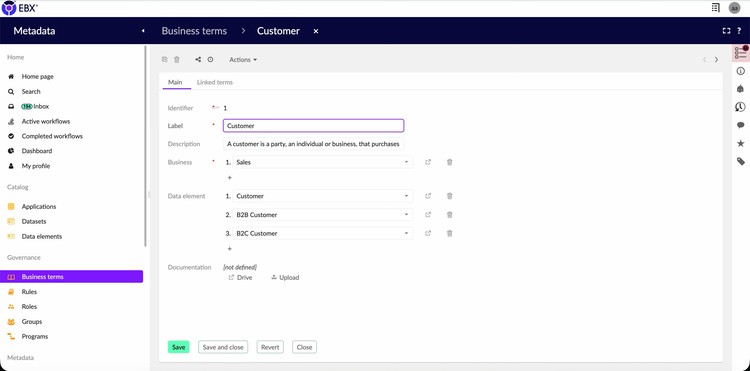Open comments bubble in right sidebar
750x371 pixels.
coord(741,125)
